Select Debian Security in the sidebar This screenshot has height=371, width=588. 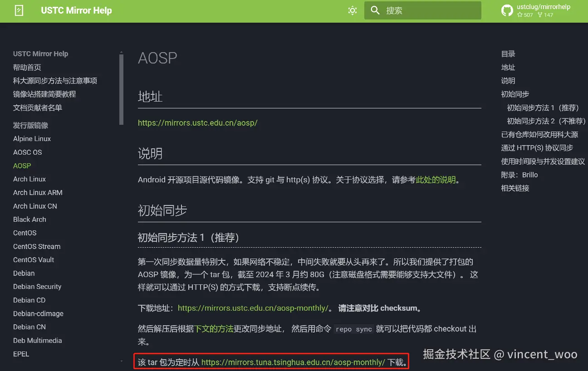click(37, 287)
